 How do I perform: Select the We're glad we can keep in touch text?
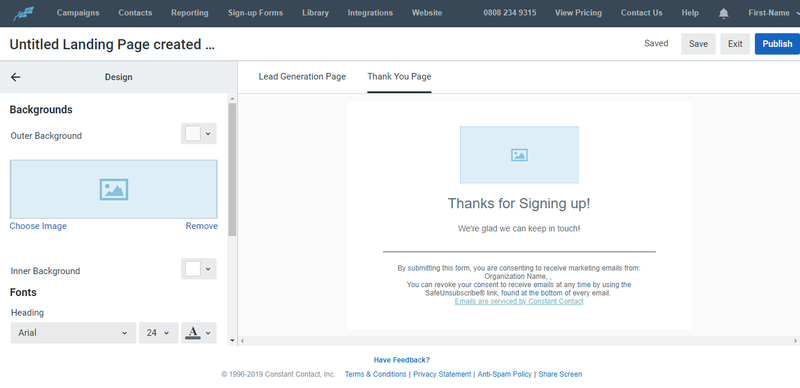click(x=519, y=229)
